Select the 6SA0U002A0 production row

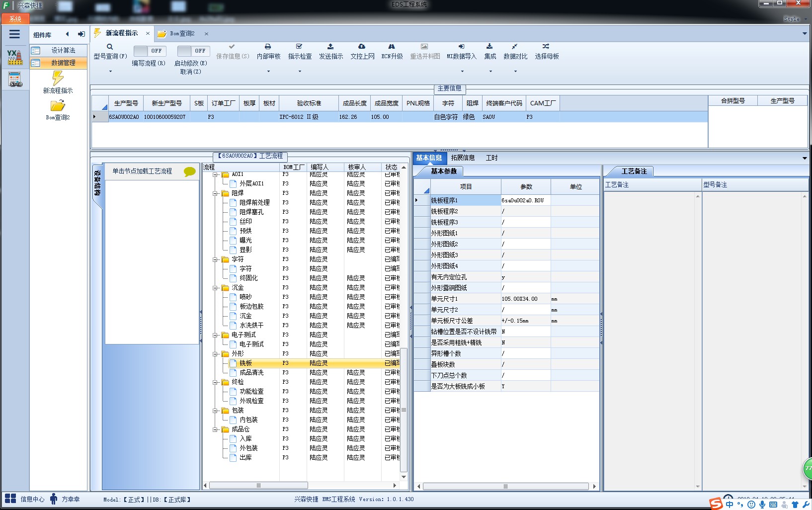[x=400, y=117]
